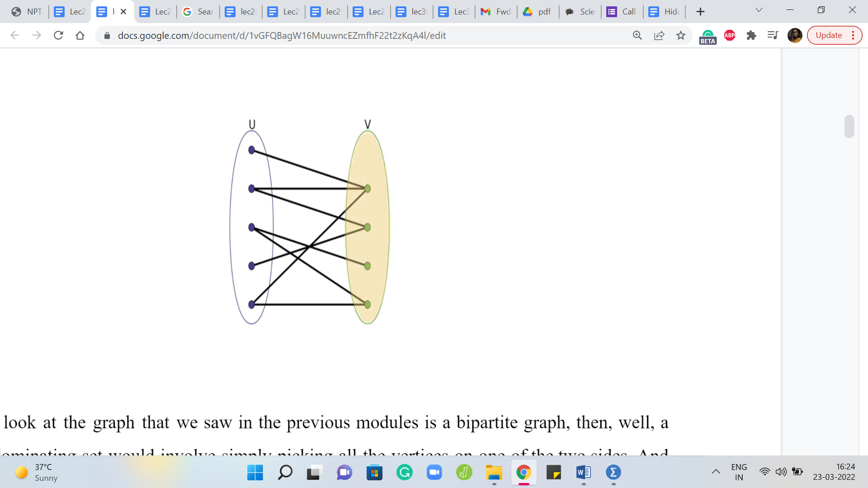The image size is (868, 488).
Task: Show hidden system tray icons
Action: [x=716, y=472]
